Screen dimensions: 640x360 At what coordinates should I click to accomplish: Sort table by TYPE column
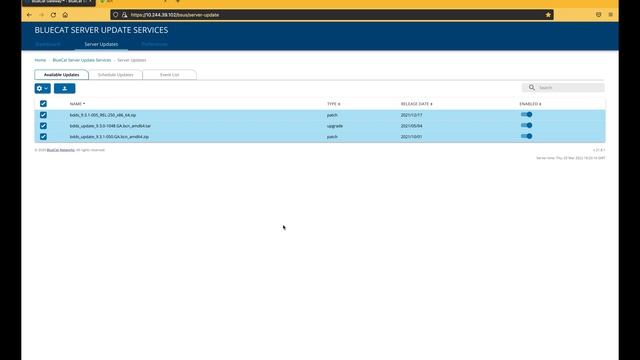click(x=333, y=104)
